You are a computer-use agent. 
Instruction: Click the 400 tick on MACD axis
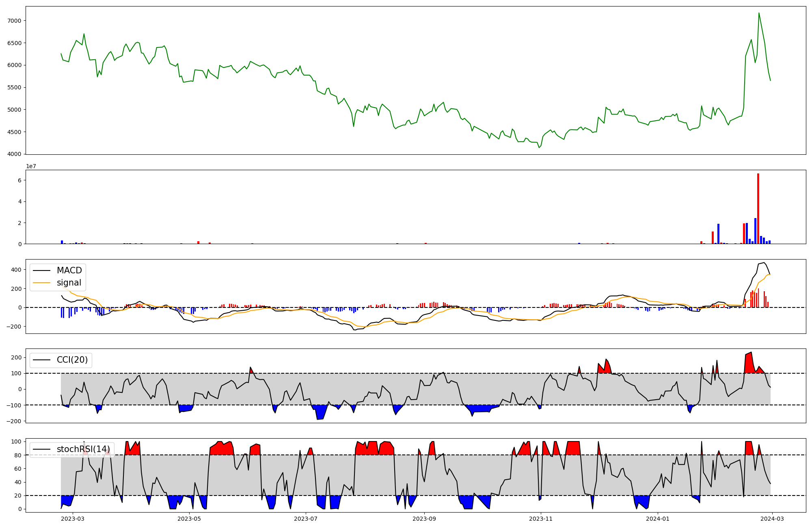16,270
